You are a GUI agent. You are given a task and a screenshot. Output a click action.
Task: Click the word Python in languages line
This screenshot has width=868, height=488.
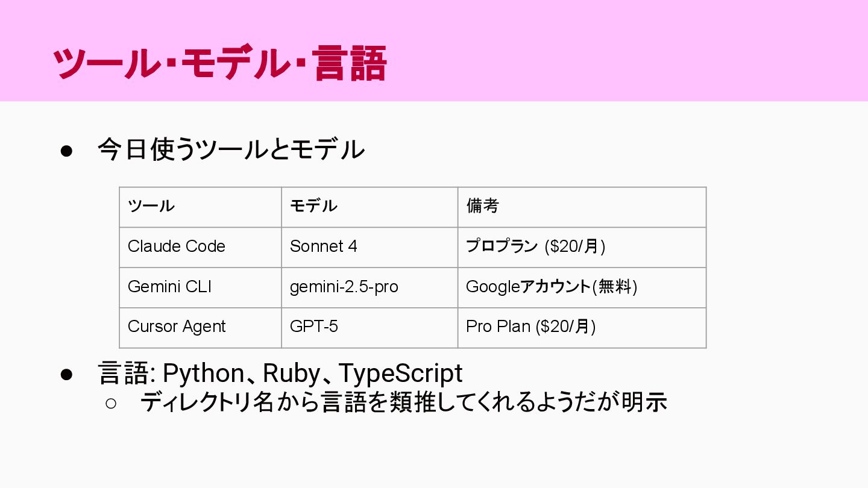[203, 374]
